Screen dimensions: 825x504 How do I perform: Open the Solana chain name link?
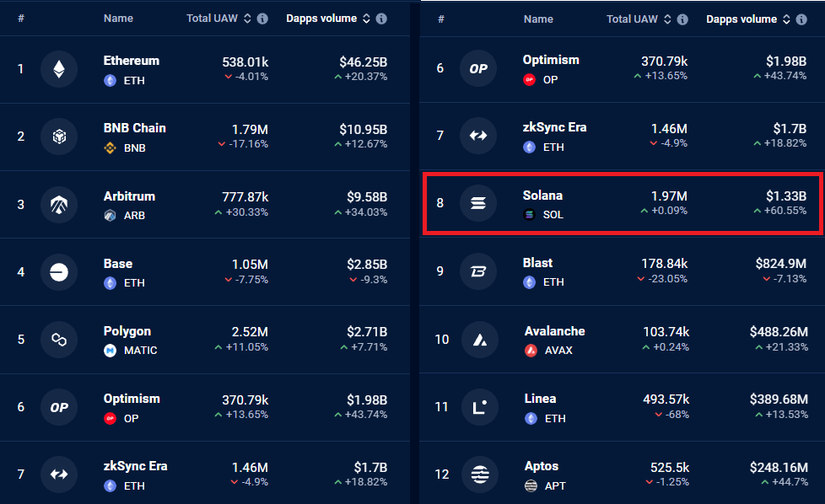(x=542, y=196)
